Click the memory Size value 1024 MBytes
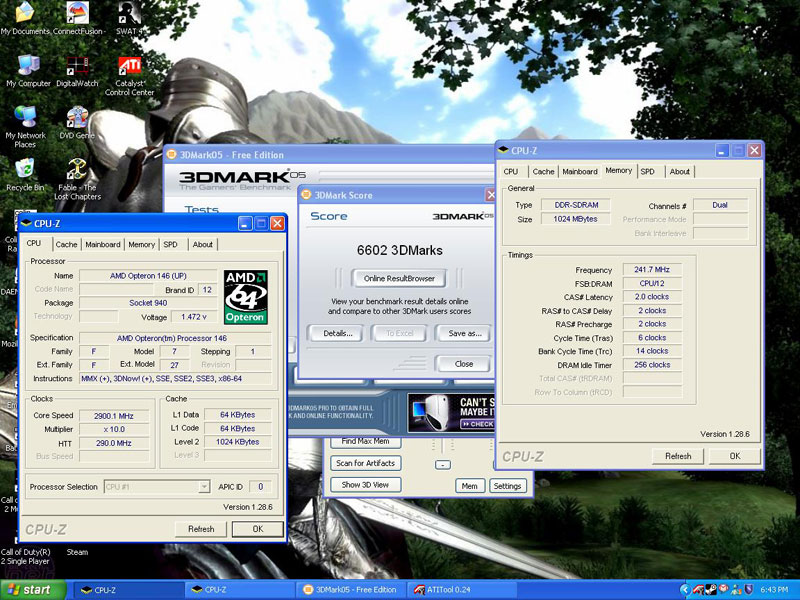 [575, 219]
